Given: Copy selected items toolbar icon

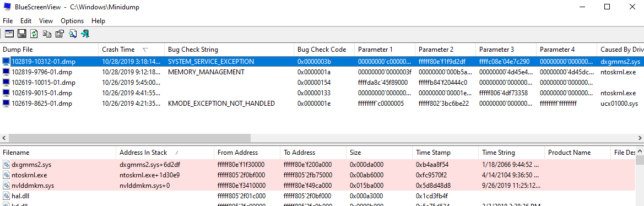Looking at the screenshot, I should [47, 34].
